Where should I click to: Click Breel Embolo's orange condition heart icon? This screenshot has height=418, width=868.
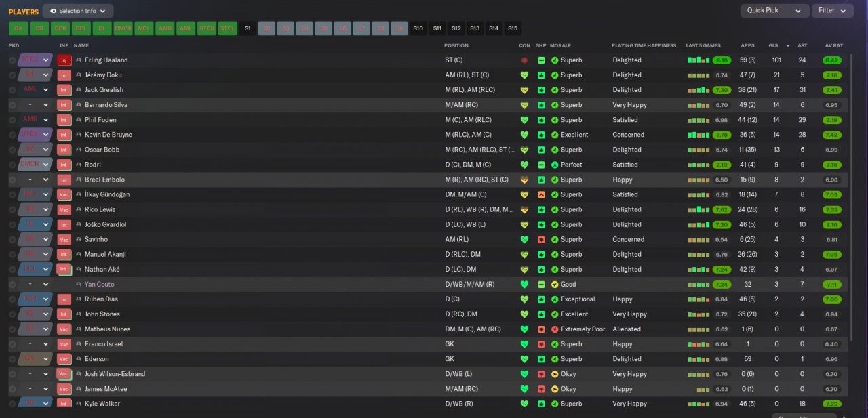point(524,180)
